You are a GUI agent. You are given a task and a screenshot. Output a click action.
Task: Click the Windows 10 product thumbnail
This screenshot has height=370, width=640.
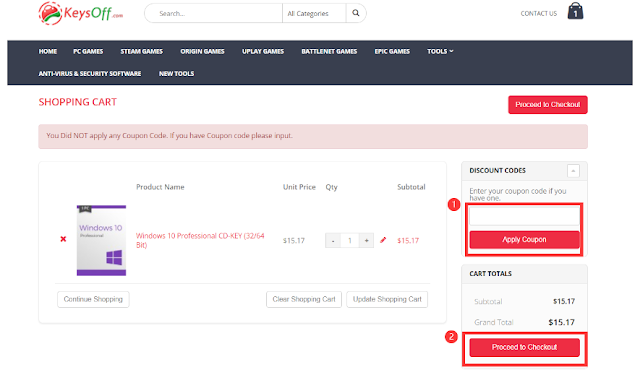pyautogui.click(x=101, y=240)
